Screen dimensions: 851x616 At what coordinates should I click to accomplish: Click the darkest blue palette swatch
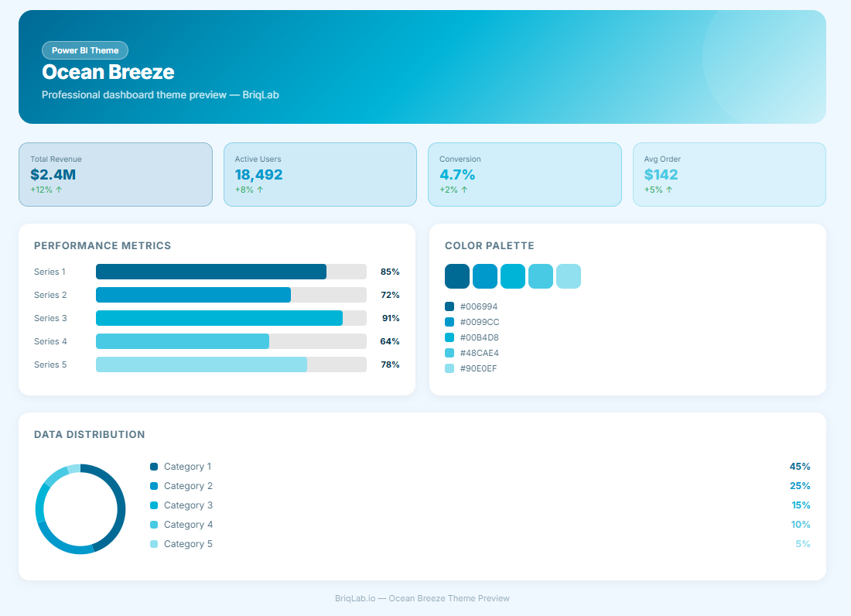457,276
